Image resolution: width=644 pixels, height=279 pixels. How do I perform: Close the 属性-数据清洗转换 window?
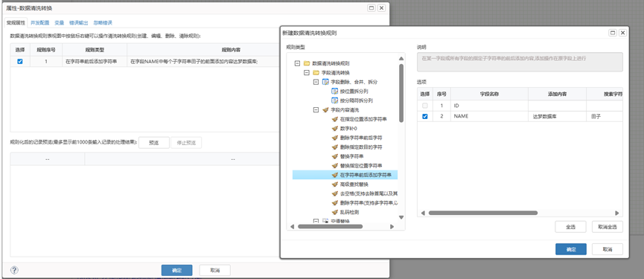pos(381,7)
